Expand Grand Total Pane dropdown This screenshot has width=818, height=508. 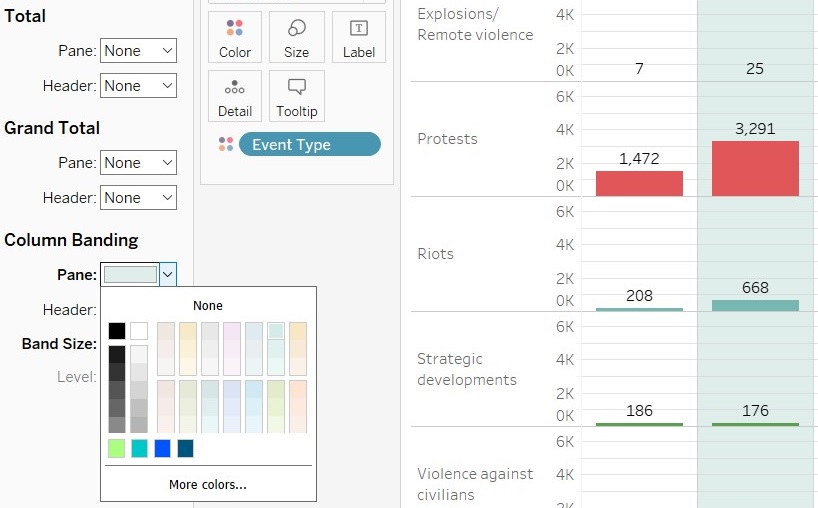click(139, 163)
